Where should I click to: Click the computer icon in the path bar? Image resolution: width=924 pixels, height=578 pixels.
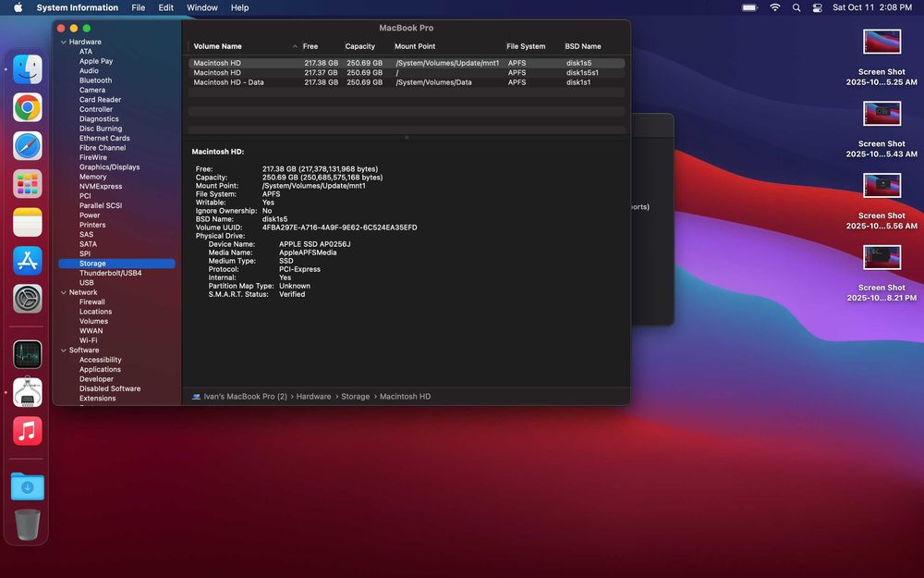[x=196, y=397]
